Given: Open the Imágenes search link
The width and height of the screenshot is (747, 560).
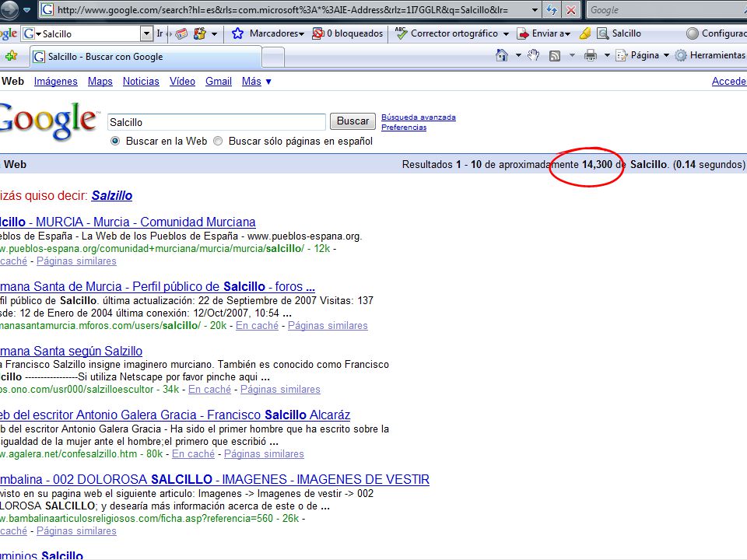Looking at the screenshot, I should point(56,82).
